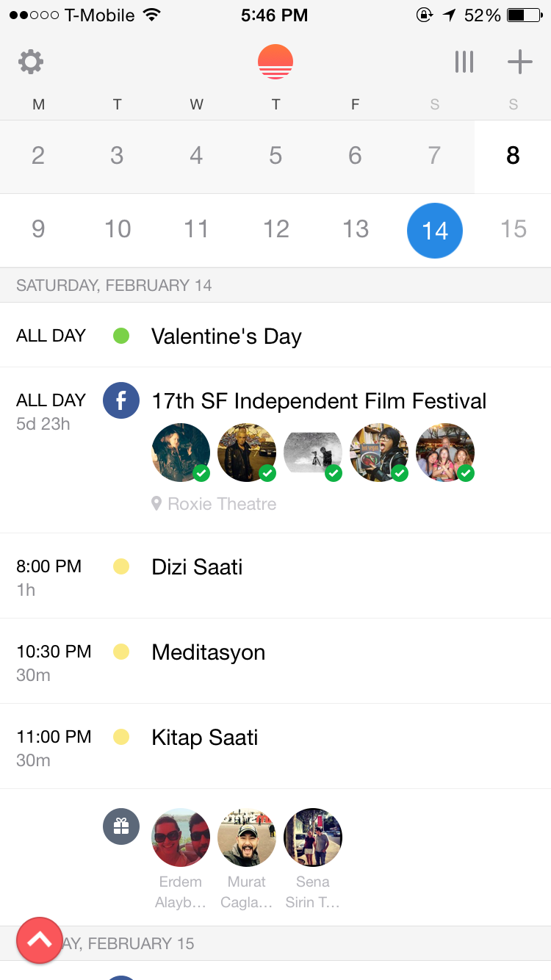Open the Dizi Saati event

197,567
